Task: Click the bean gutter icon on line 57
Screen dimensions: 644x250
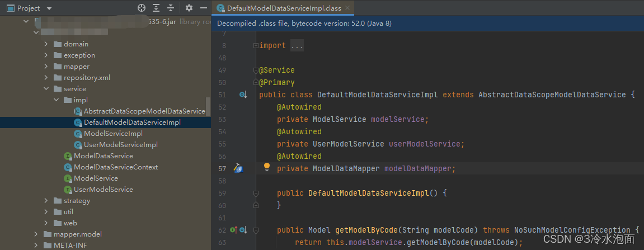Action: click(x=238, y=168)
